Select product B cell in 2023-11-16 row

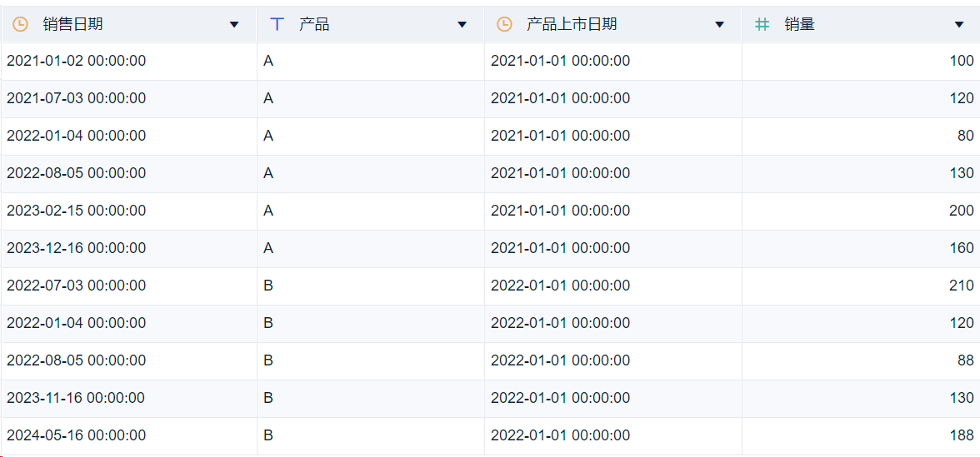tap(268, 398)
